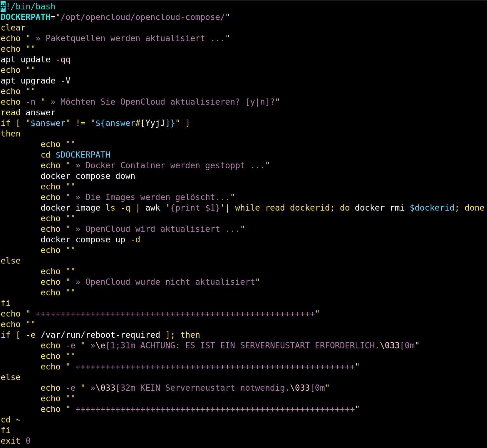This screenshot has width=487, height=448.
Task: Click the /var/run/reboot-required path check
Action: [x=101, y=335]
